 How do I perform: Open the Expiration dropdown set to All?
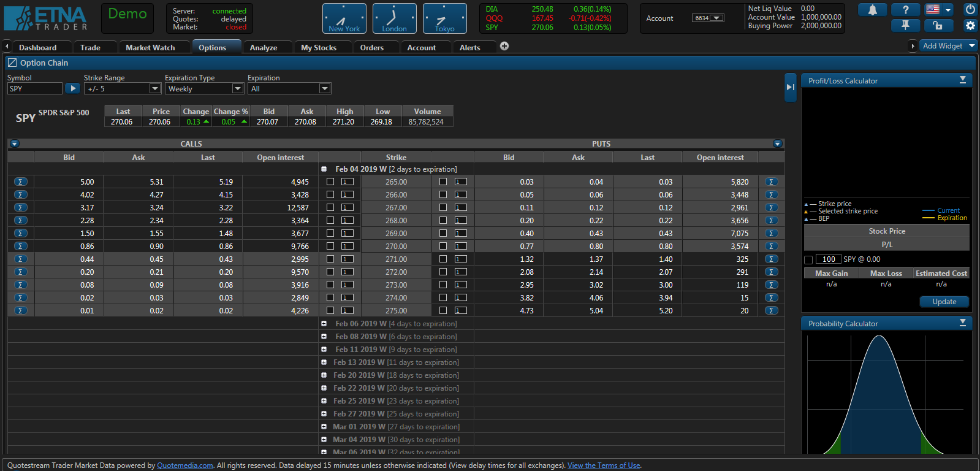click(x=289, y=88)
